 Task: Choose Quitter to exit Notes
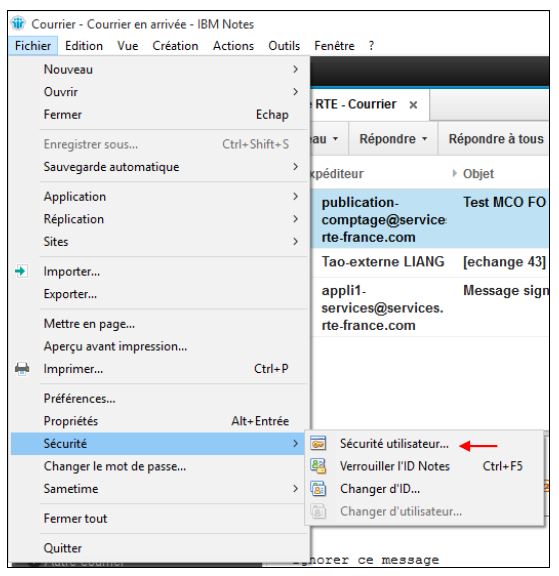159,548
